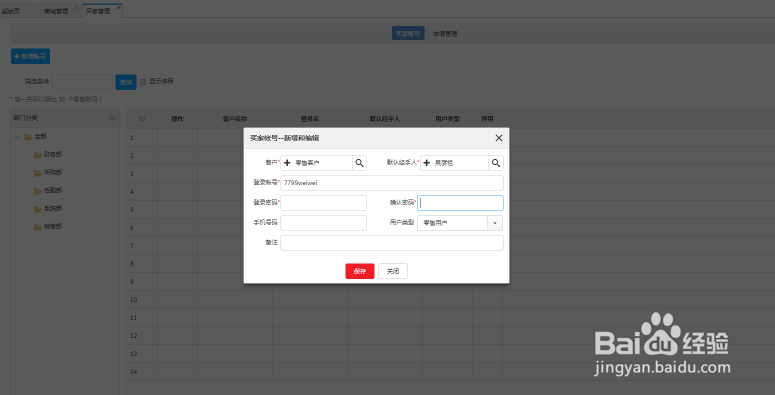
Task: Select the 采购部 tree label
Action: coord(53,173)
